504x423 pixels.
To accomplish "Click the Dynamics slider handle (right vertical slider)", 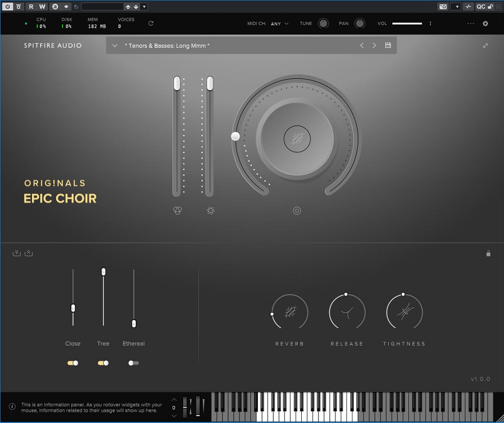I will click(x=210, y=83).
